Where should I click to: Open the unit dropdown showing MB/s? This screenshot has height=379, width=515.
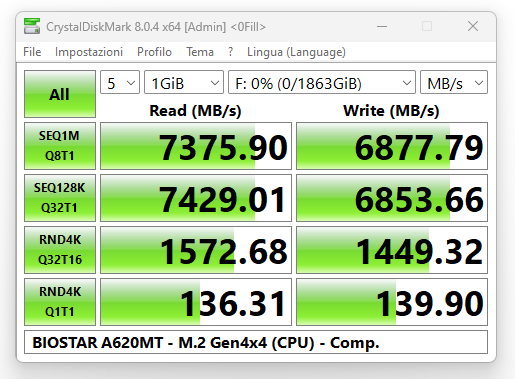(454, 82)
